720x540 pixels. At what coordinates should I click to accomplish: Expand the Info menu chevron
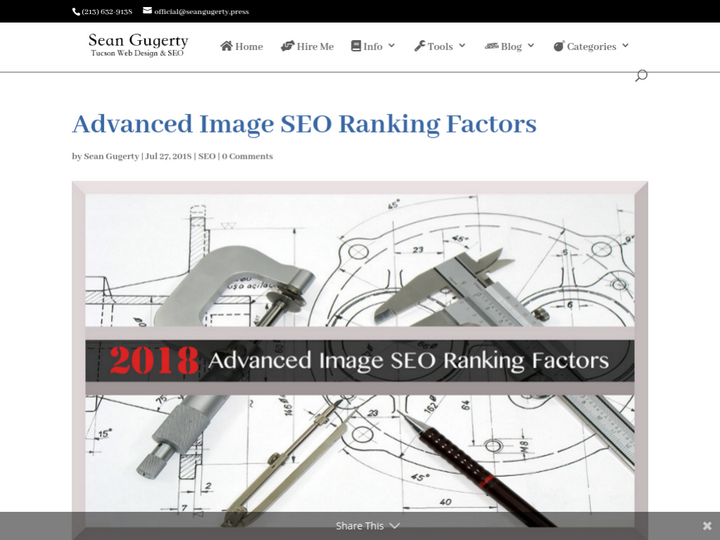tap(391, 45)
